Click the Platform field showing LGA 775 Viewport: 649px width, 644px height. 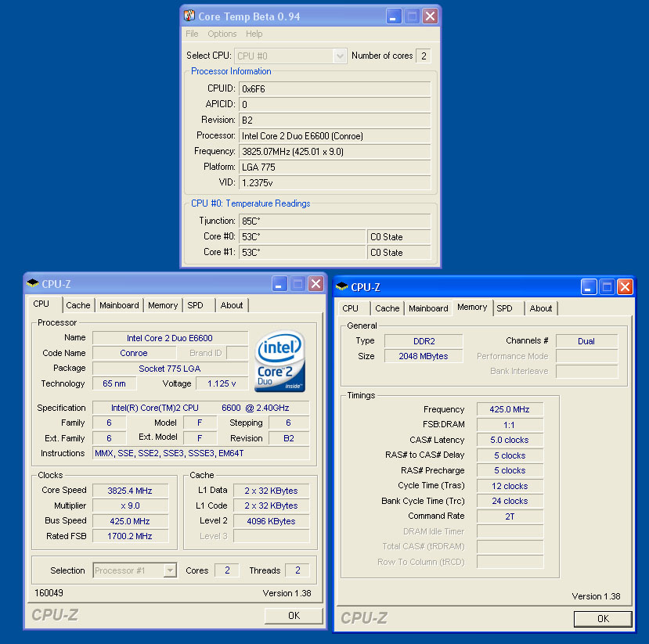point(335,167)
